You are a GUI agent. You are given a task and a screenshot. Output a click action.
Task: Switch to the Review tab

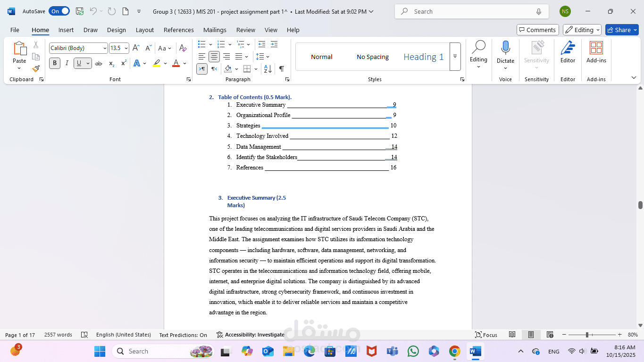point(246,30)
